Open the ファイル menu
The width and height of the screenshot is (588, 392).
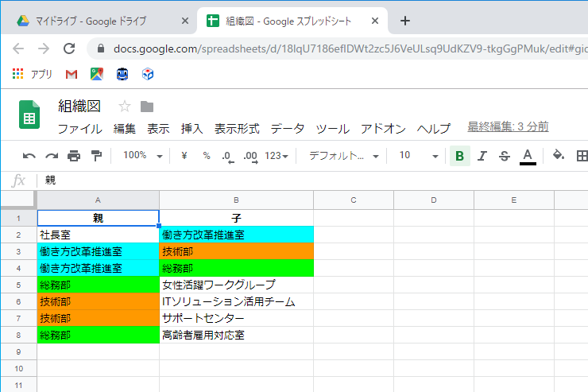click(79, 129)
